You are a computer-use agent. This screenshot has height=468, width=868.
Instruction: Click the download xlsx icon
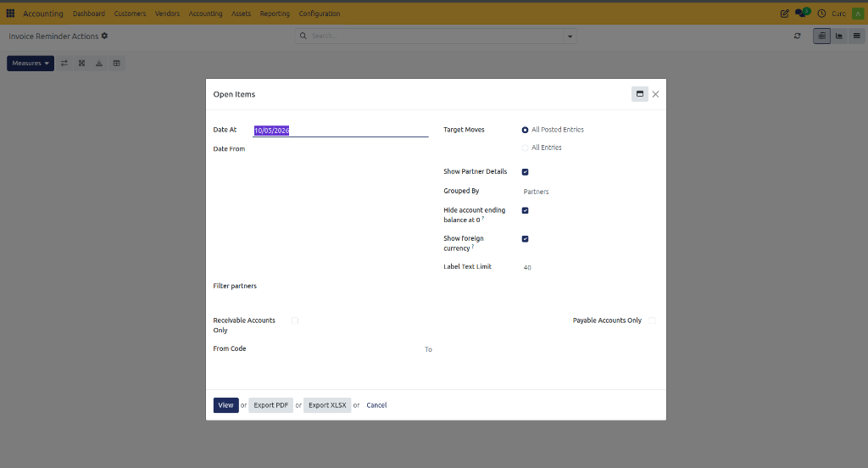pyautogui.click(x=99, y=63)
